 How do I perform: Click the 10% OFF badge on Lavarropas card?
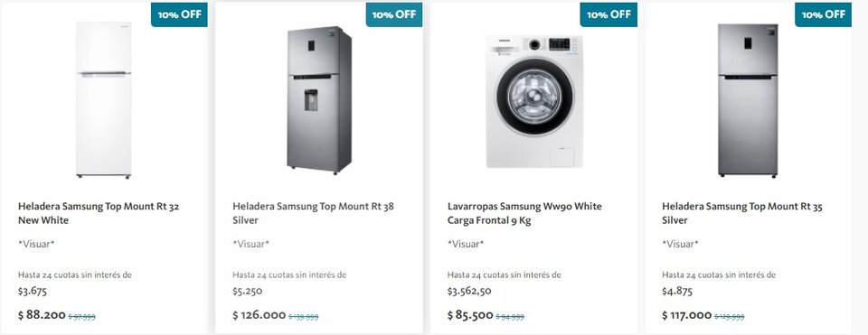pyautogui.click(x=609, y=14)
